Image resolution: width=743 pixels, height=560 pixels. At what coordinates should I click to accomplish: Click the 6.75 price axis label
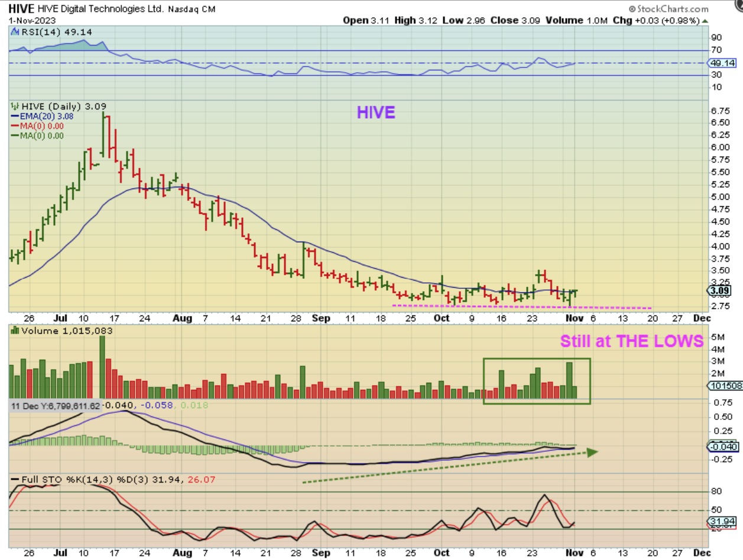coord(719,110)
